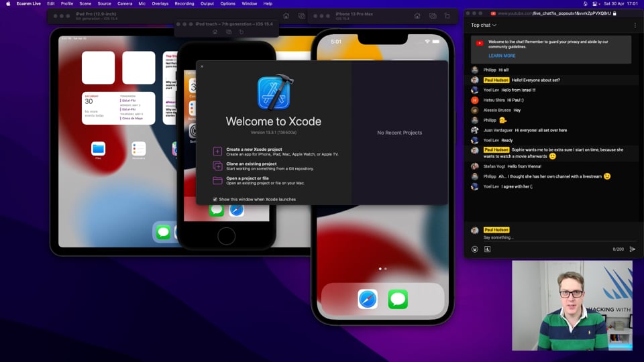Click the iPhone 13 Pro Max screenshot icon
Screen dimensions: 644x362
(x=433, y=16)
